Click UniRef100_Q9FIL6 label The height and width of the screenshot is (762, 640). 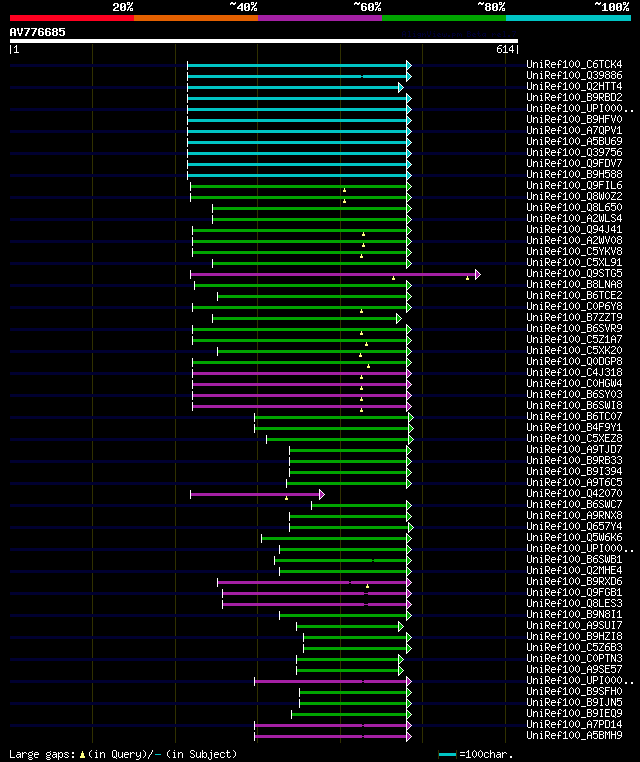pyautogui.click(x=574, y=186)
